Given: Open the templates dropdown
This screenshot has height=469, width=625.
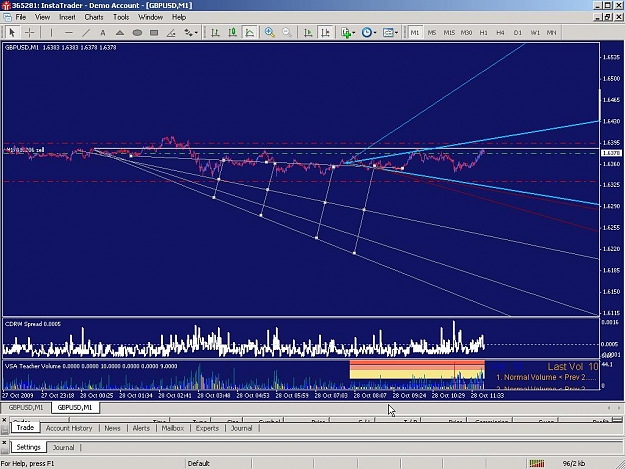Looking at the screenshot, I should (390, 33).
